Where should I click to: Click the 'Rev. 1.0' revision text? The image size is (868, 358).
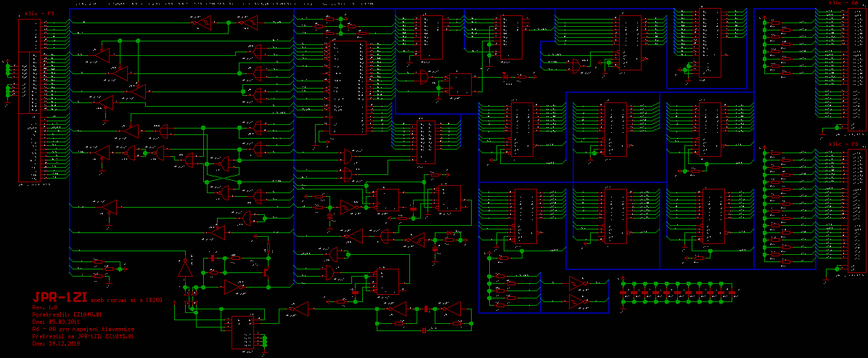(46, 309)
